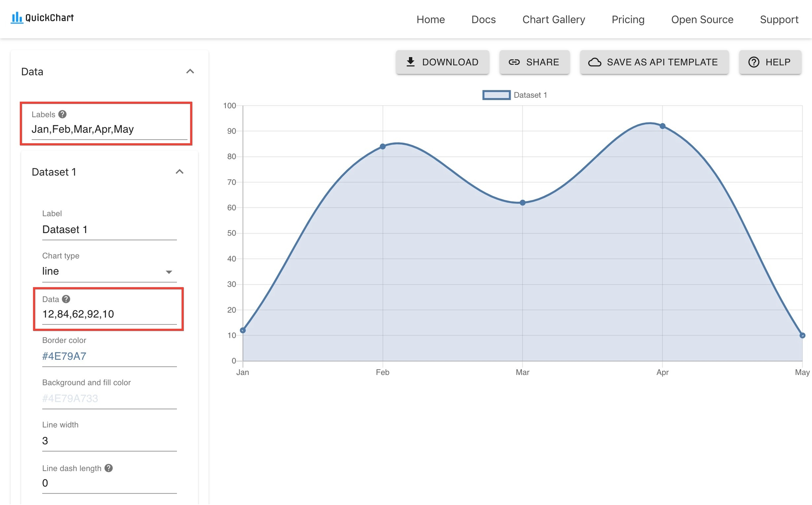Open the Support page link
This screenshot has width=812, height=505.
click(779, 19)
